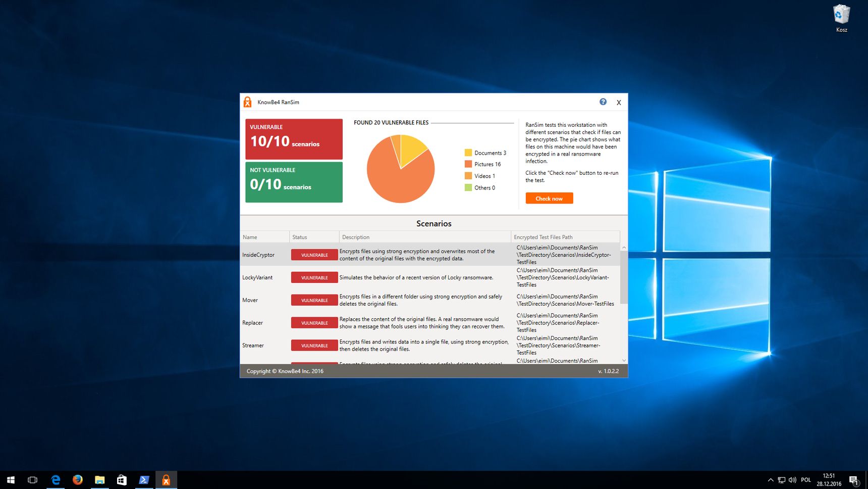Click VULNERABLE status badge for Mover
The width and height of the screenshot is (868, 489).
[x=314, y=301]
